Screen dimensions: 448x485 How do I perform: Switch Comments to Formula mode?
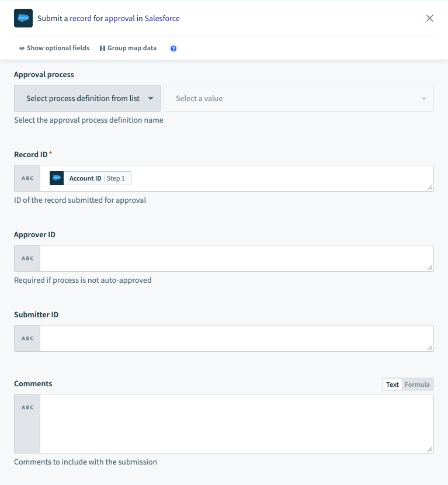(418, 384)
